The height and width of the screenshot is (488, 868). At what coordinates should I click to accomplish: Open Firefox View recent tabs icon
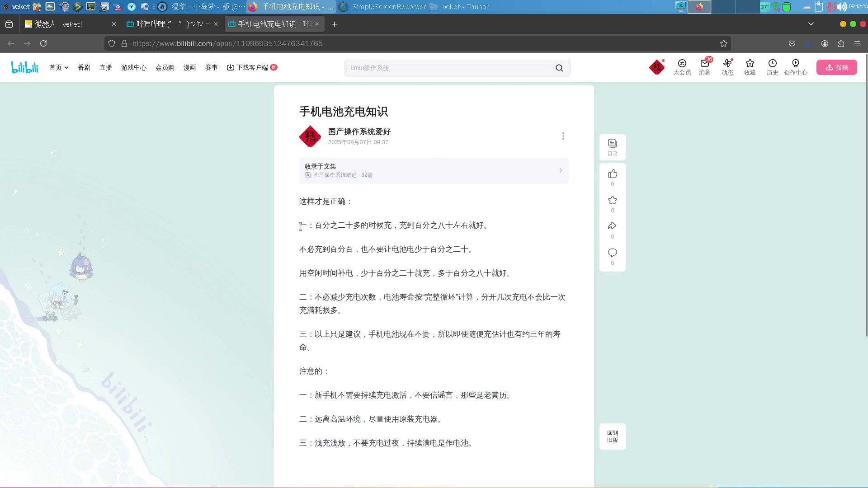pos(9,24)
